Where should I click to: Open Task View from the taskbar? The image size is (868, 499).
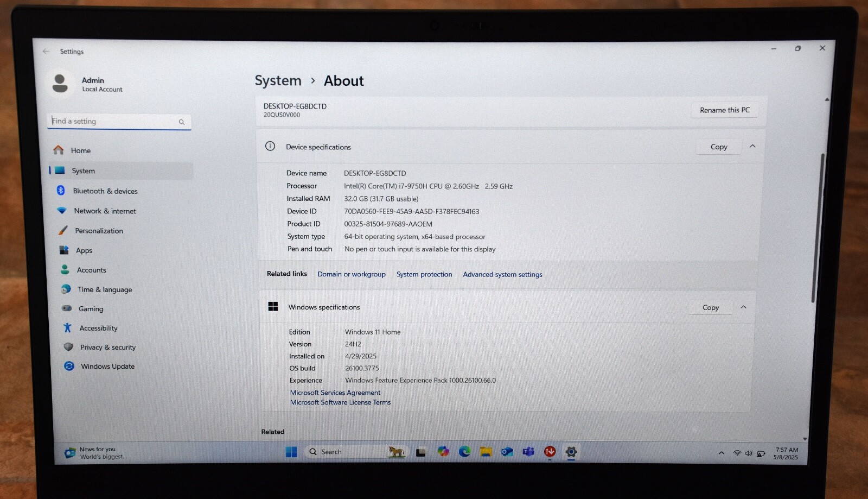(421, 452)
